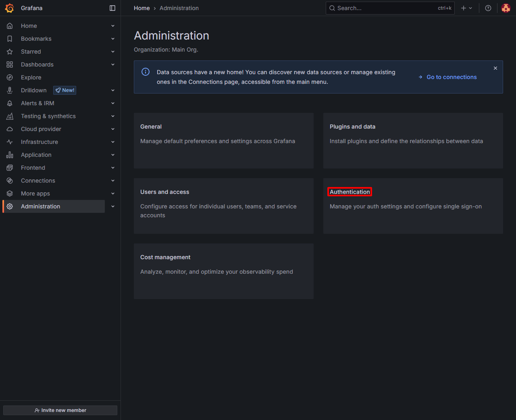Open the Authentication settings card
Viewport: 516px width, 420px height.
(350, 192)
